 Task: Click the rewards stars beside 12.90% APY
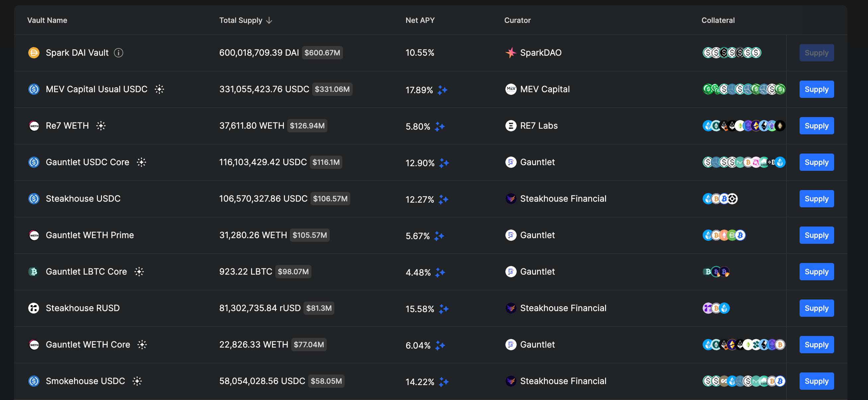point(444,163)
